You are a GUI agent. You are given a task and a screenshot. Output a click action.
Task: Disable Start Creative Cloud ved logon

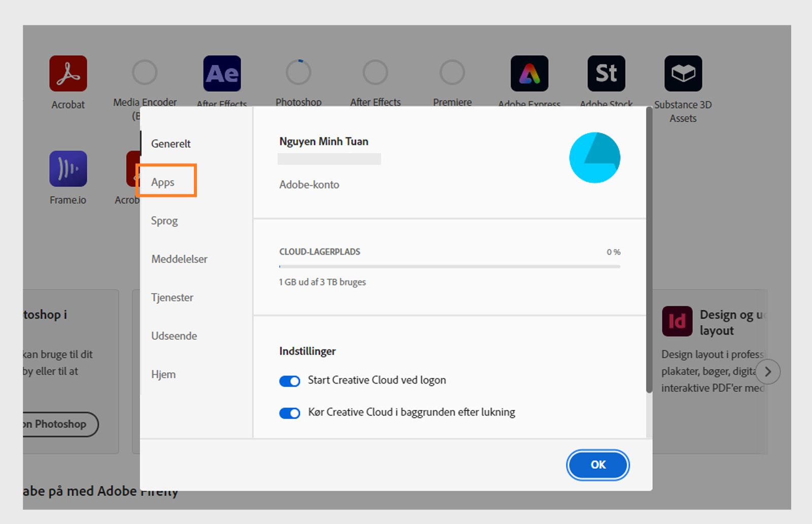tap(289, 380)
